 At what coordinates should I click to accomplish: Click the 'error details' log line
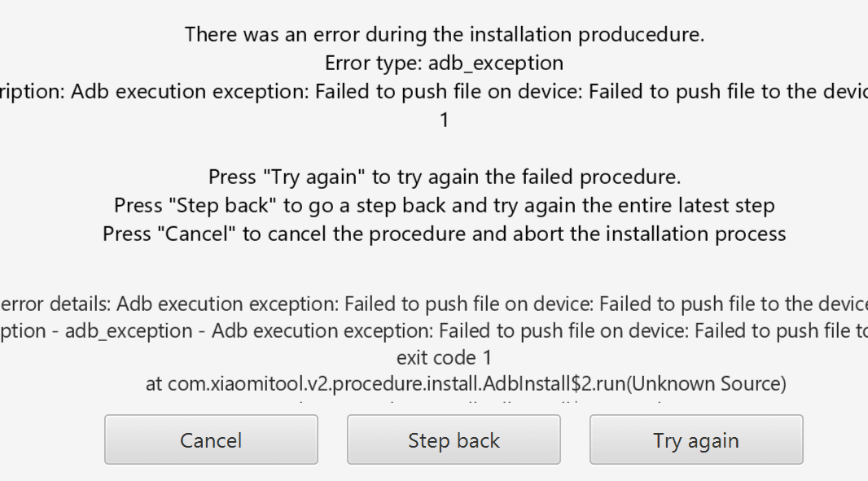[434, 304]
